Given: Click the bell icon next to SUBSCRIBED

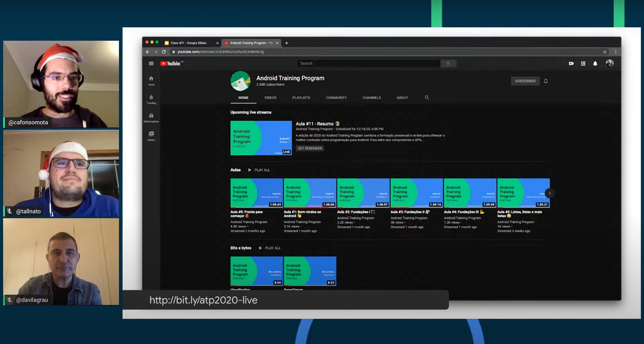Looking at the screenshot, I should [546, 81].
